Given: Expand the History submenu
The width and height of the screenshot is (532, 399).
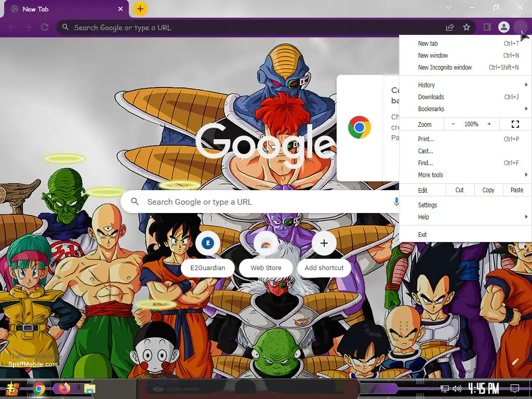Looking at the screenshot, I should pos(465,85).
